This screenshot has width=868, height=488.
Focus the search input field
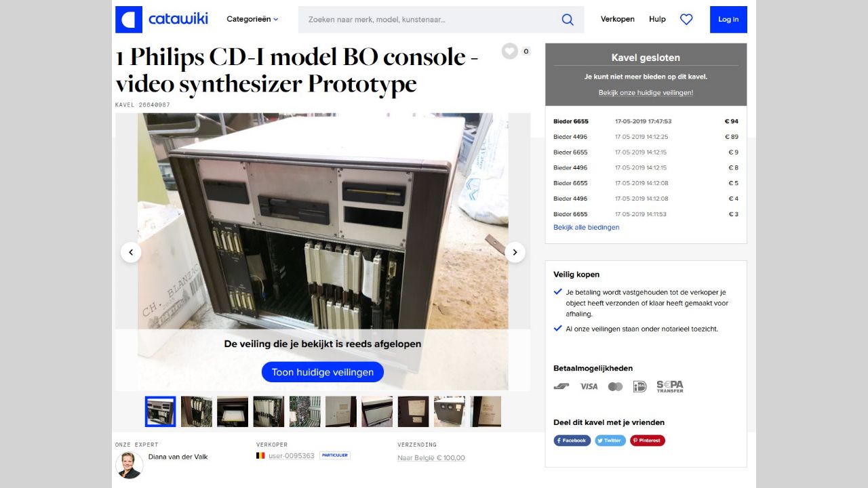coord(429,20)
